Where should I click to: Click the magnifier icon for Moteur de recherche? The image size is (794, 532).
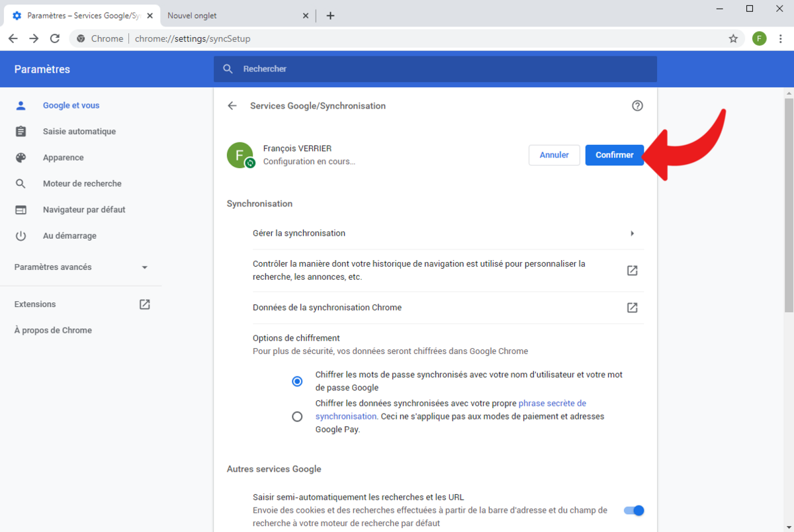point(21,183)
